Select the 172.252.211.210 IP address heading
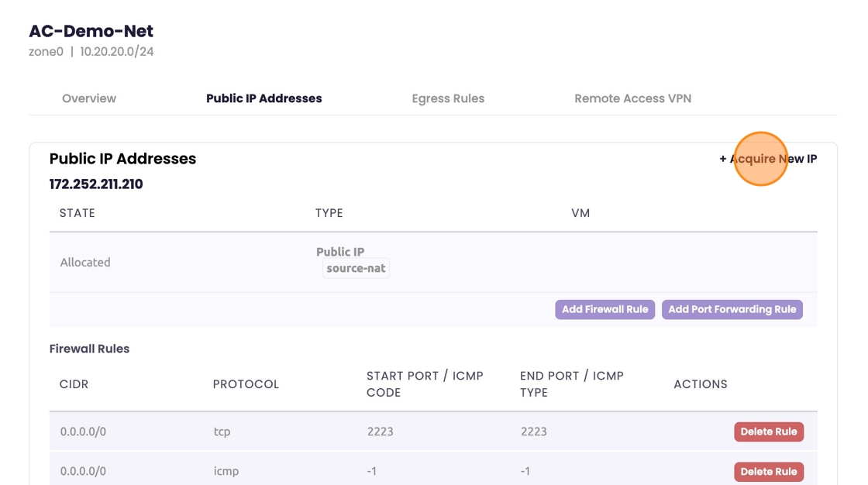This screenshot has height=485, width=868. [x=96, y=184]
